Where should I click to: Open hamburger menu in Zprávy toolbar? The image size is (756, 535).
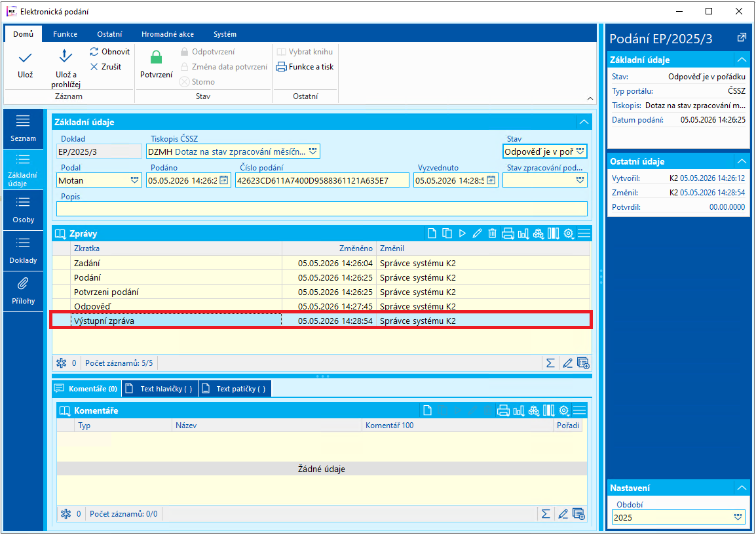click(584, 233)
